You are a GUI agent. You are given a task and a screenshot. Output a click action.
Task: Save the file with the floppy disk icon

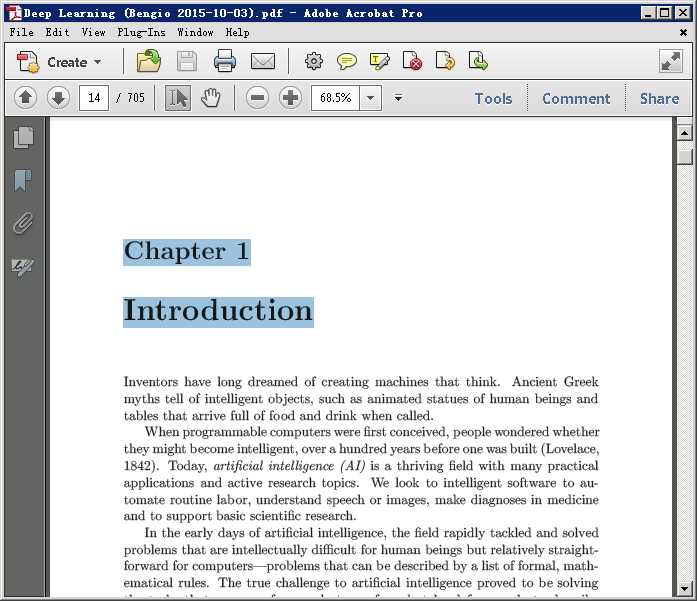[187, 61]
